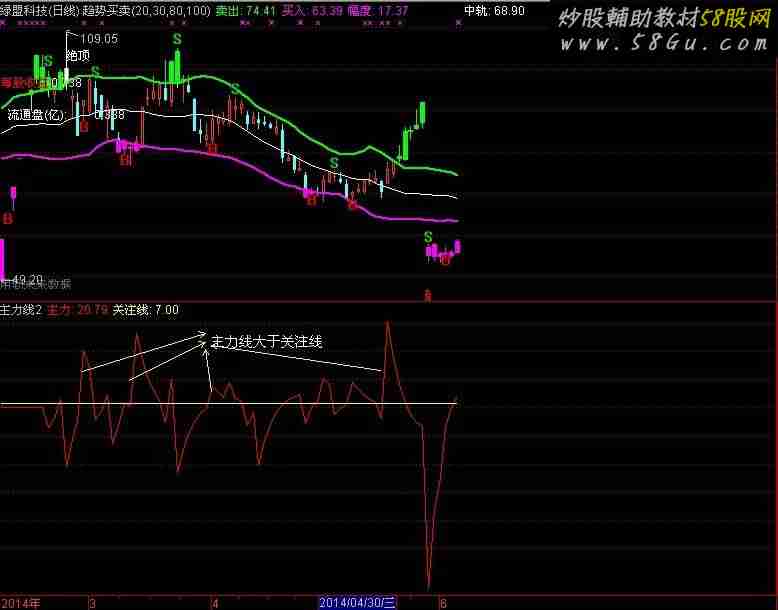The image size is (778, 610).
Task: Click the 109.05 high price label
Action: point(99,39)
